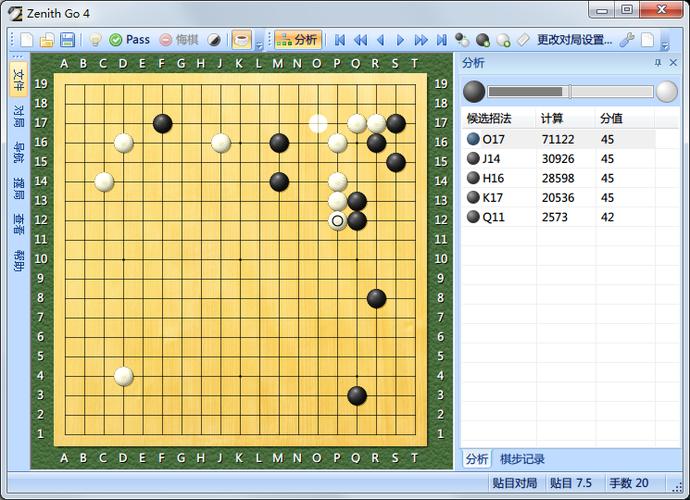Step forward one move
The image size is (690, 500).
click(400, 40)
